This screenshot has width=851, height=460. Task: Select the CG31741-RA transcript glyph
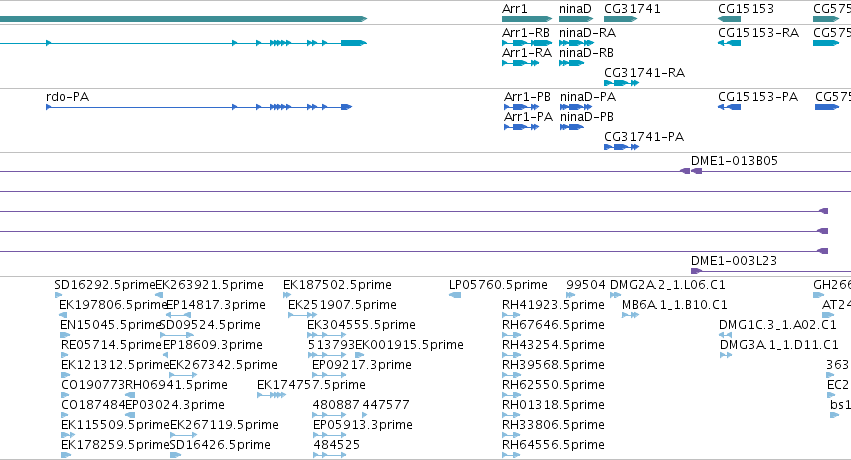621,83
